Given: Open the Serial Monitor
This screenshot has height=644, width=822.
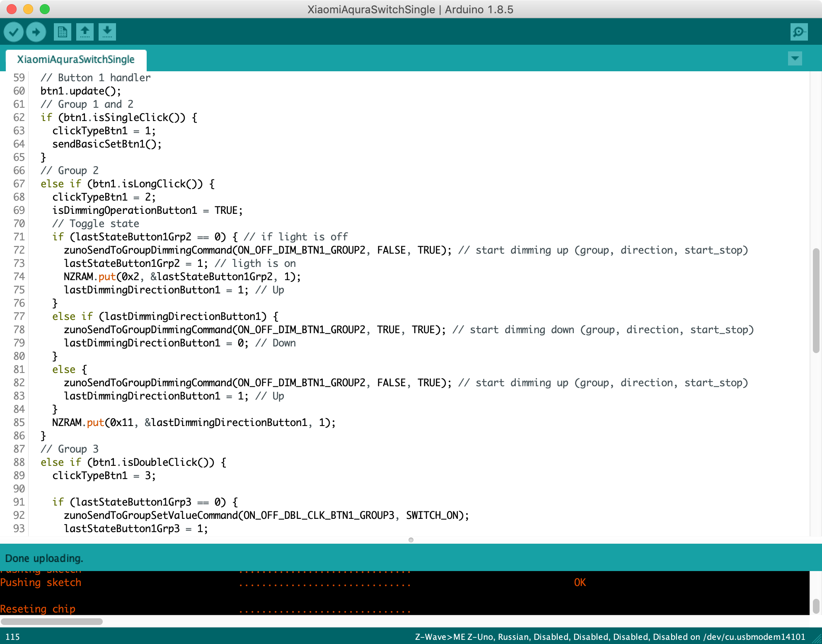Looking at the screenshot, I should pos(798,32).
